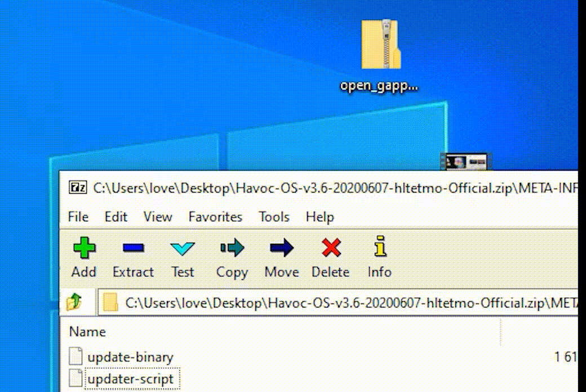Viewport: 586px width, 392px height.
Task: Click the 7z title bar icon
Action: [77, 188]
